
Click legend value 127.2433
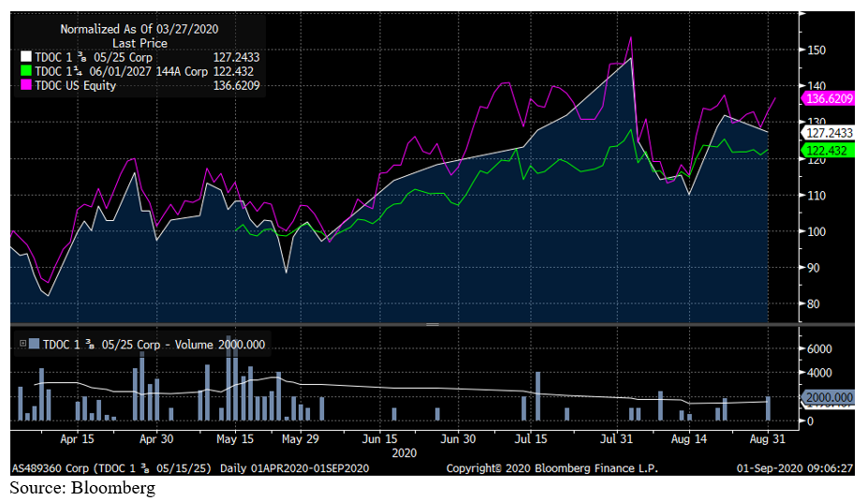236,57
